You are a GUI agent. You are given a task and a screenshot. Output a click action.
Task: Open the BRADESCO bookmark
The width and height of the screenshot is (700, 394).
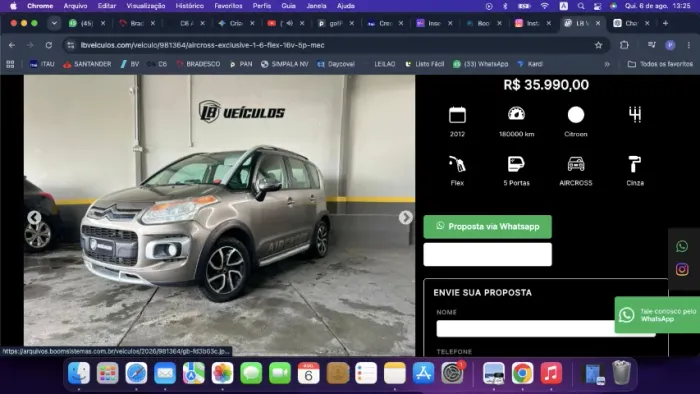point(198,64)
